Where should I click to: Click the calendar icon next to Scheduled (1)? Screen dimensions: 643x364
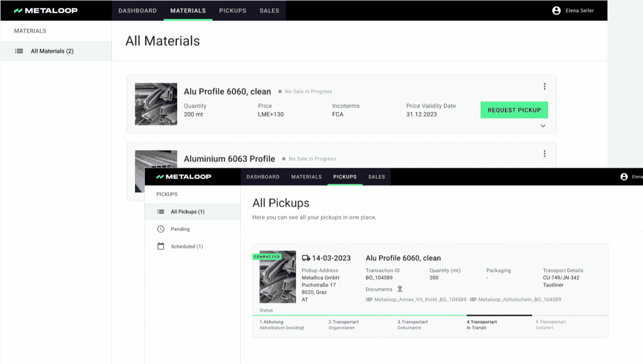click(161, 247)
